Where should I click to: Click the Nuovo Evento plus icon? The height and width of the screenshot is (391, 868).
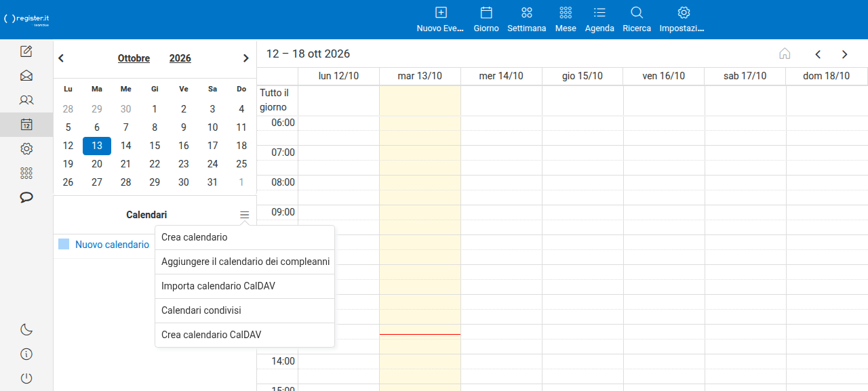pos(441,12)
